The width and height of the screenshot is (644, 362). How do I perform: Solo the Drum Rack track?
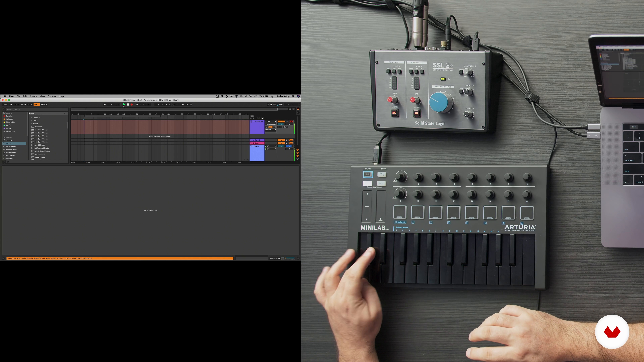point(287,121)
